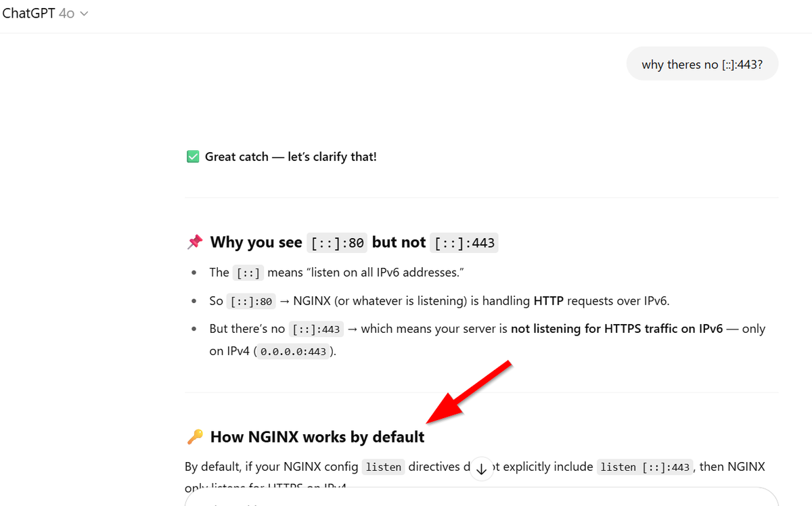Click the message input box at the bottom

click(481, 497)
